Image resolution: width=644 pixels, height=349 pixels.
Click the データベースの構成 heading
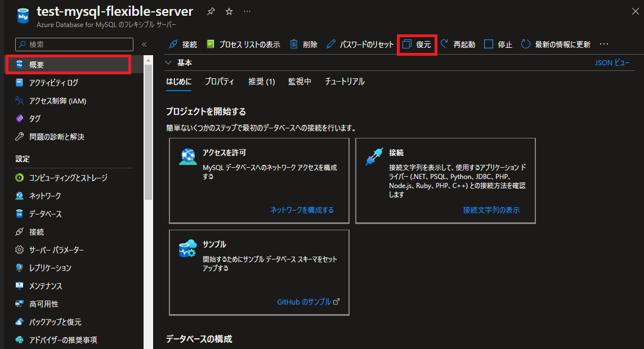[x=199, y=339]
